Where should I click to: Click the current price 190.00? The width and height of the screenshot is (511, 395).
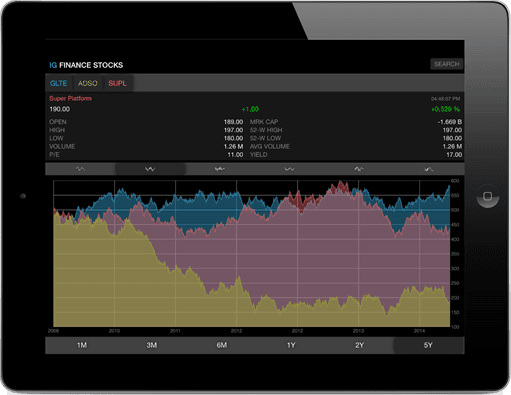(60, 109)
